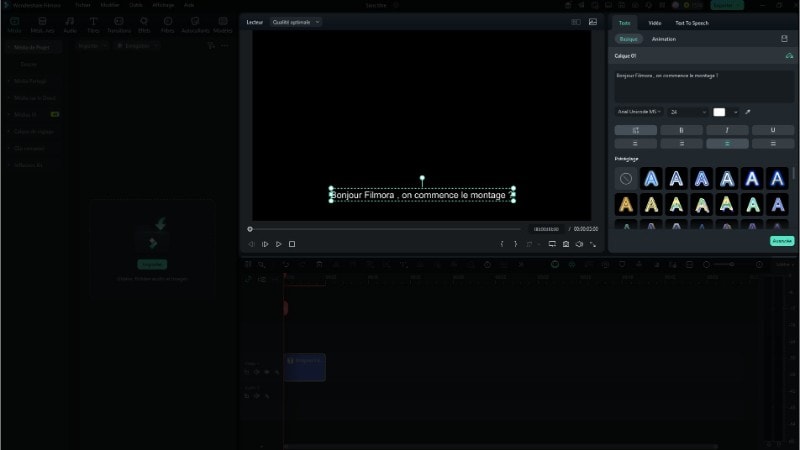Image resolution: width=800 pixels, height=450 pixels.
Task: Open the letter spacing button left of Bold
Action: (x=635, y=130)
